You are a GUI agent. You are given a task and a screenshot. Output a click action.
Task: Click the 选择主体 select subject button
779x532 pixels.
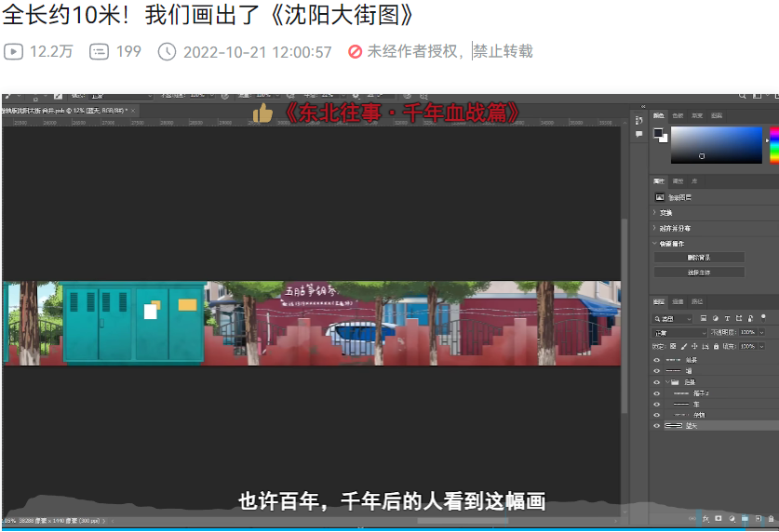(x=699, y=273)
